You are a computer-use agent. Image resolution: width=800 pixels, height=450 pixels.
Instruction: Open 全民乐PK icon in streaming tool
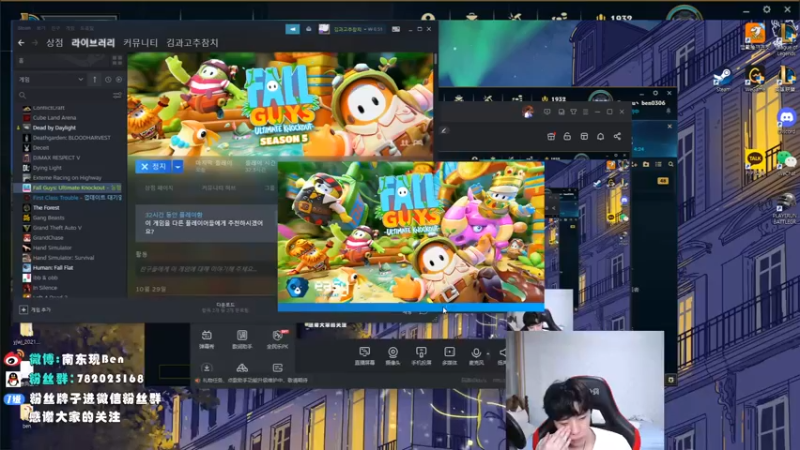pyautogui.click(x=278, y=339)
